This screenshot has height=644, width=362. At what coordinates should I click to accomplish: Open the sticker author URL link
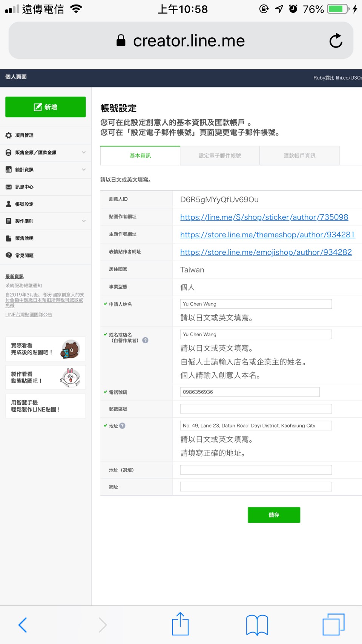(264, 217)
